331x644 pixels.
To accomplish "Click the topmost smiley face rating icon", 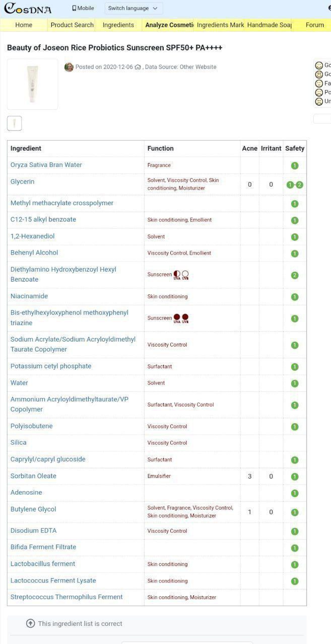I will [319, 65].
